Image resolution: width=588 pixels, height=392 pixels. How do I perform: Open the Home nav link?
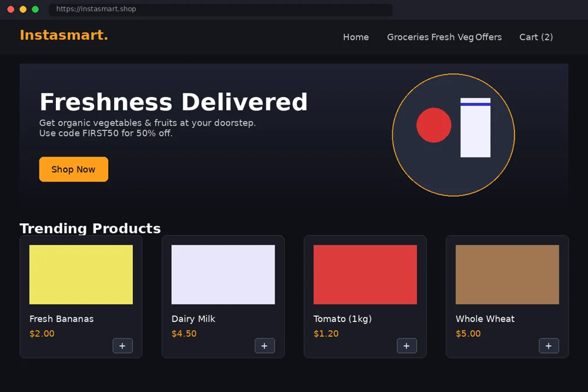pyautogui.click(x=356, y=37)
